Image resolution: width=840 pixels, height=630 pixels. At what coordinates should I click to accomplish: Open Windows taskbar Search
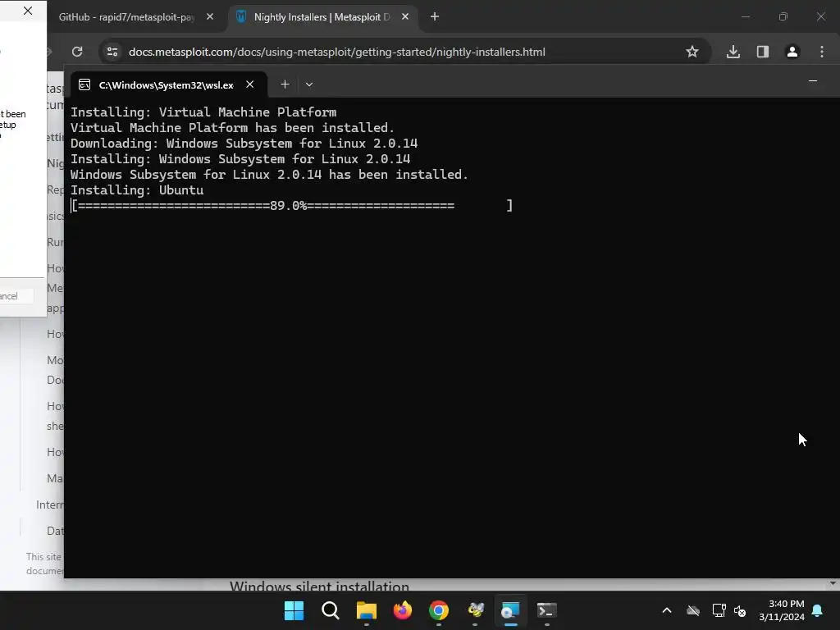pyautogui.click(x=330, y=610)
